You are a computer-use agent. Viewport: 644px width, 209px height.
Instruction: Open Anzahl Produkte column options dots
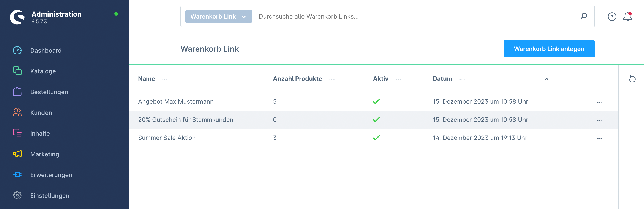[332, 79]
